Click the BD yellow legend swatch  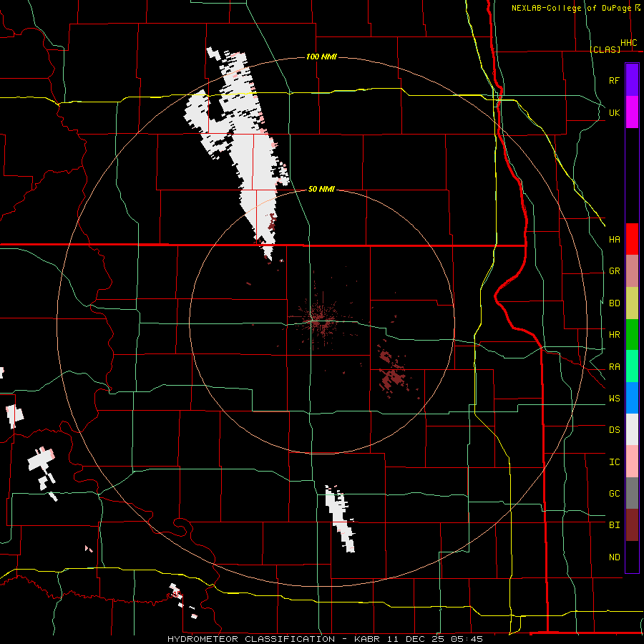[632, 303]
